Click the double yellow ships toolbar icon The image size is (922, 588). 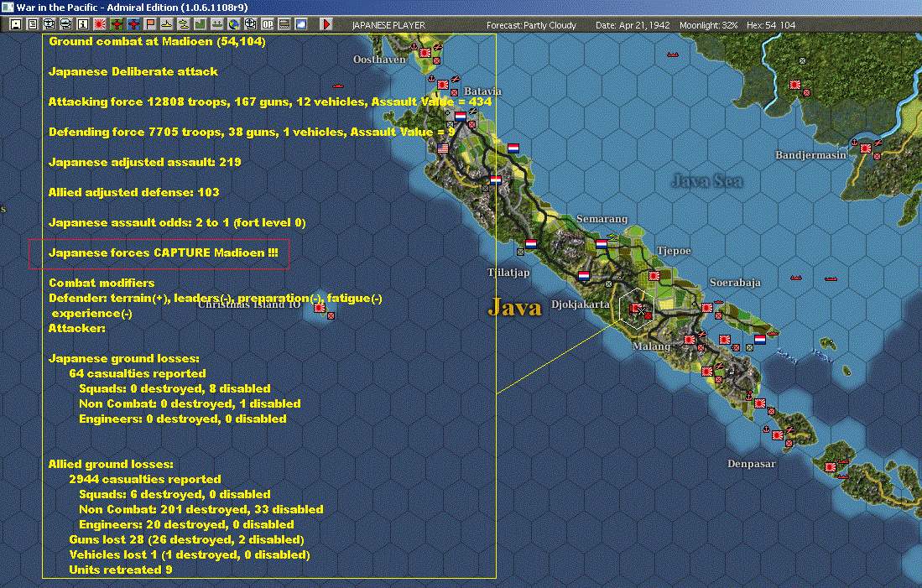[184, 24]
